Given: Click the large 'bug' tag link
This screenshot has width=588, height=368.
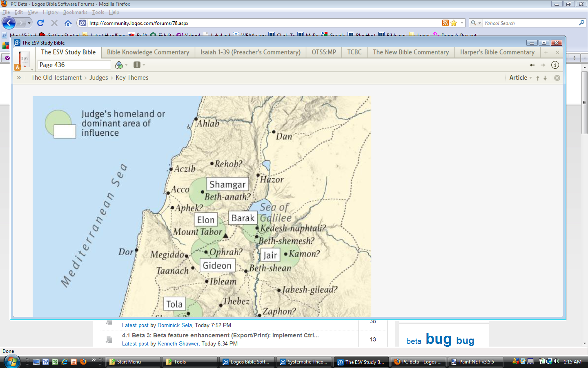Looking at the screenshot, I should point(439,339).
